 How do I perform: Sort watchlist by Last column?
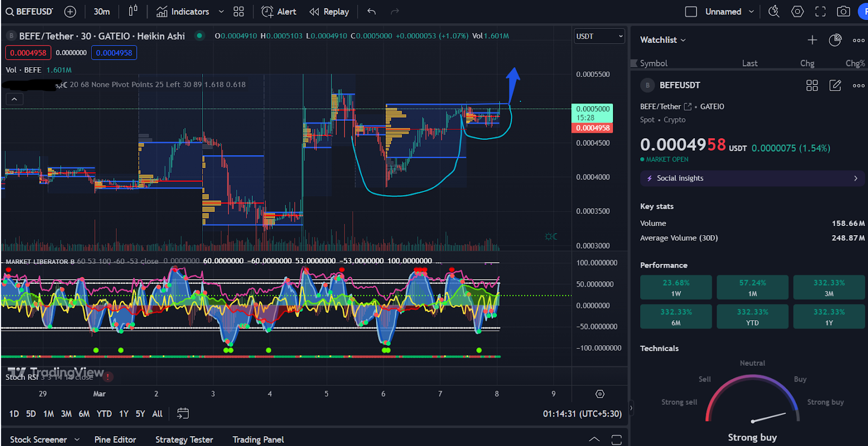[750, 63]
